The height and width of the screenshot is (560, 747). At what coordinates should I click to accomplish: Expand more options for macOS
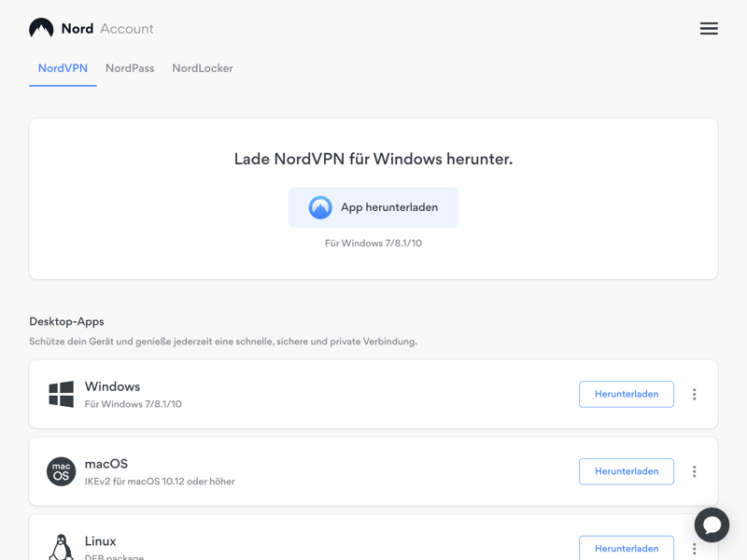click(695, 471)
